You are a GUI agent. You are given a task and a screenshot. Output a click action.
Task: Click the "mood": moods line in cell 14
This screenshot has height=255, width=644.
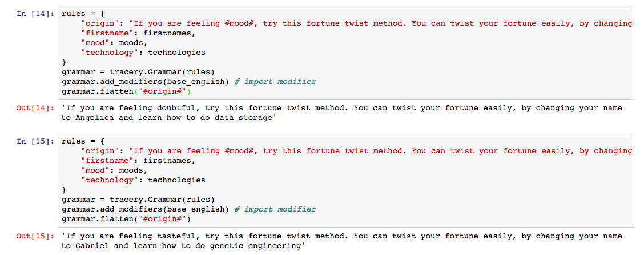click(114, 43)
